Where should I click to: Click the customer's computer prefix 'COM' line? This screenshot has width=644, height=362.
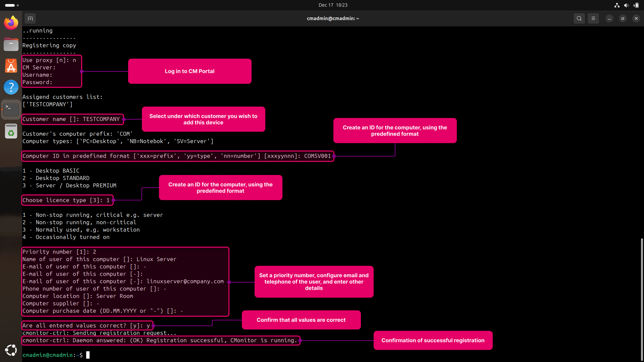(x=78, y=134)
